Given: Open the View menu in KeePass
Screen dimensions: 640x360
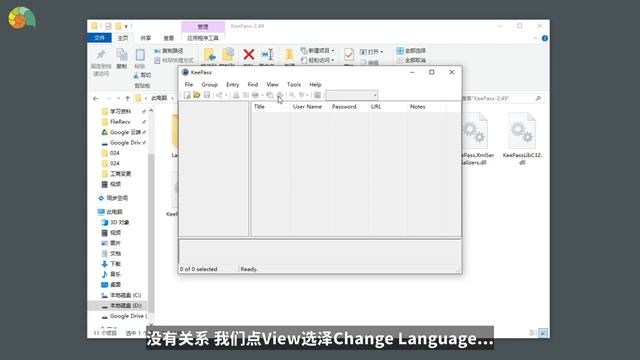Looking at the screenshot, I should click(272, 84).
